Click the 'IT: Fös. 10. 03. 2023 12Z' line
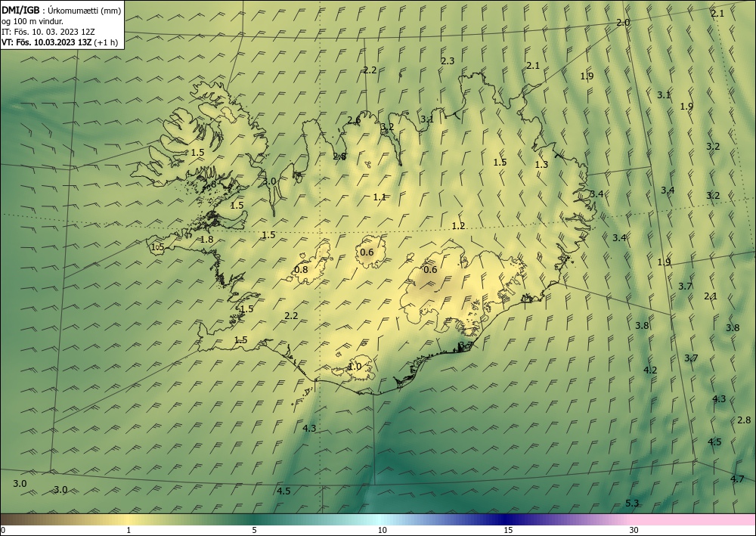This screenshot has width=756, height=536. [x=48, y=32]
